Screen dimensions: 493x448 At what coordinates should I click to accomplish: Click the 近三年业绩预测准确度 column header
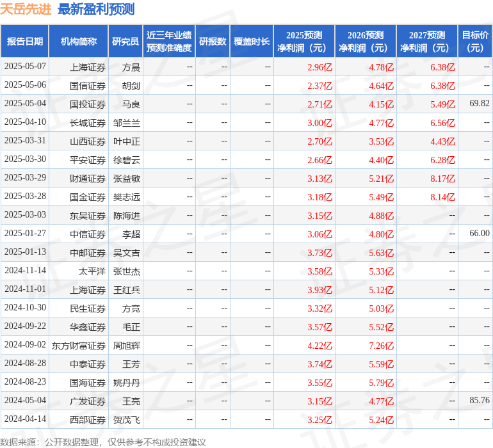click(x=169, y=41)
